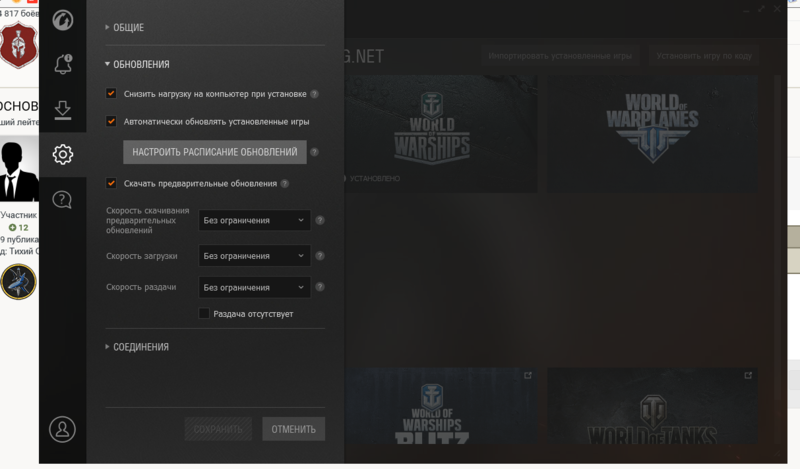This screenshot has height=469, width=800.
Task: Click the red Spartan helmet badge in forum
Action: pos(18,46)
